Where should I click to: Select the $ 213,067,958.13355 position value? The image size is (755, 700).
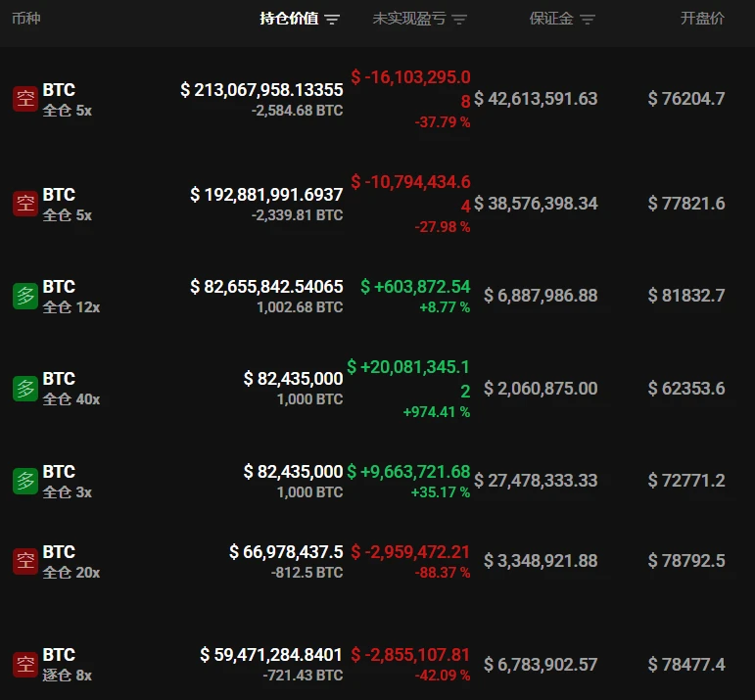point(261,89)
